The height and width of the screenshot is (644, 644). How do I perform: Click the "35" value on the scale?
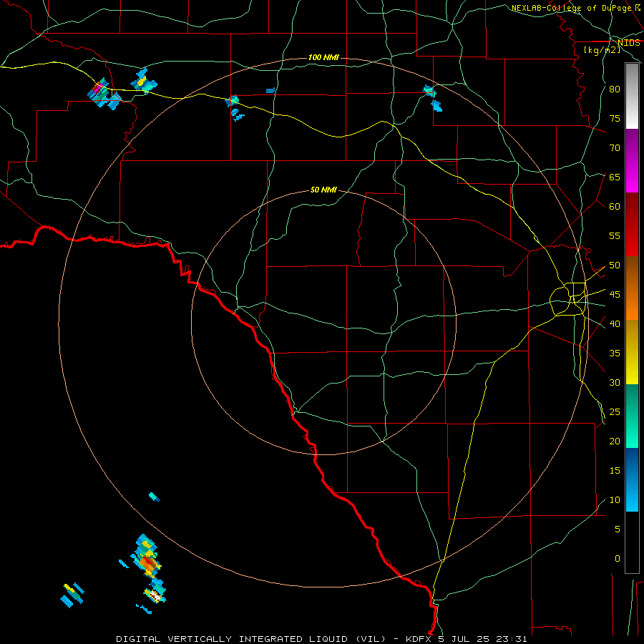tap(615, 353)
